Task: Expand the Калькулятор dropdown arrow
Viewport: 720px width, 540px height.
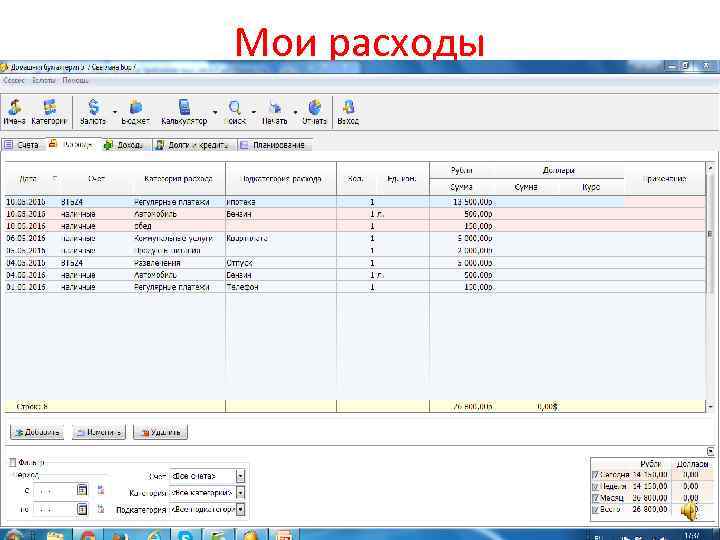Action: pos(215,112)
